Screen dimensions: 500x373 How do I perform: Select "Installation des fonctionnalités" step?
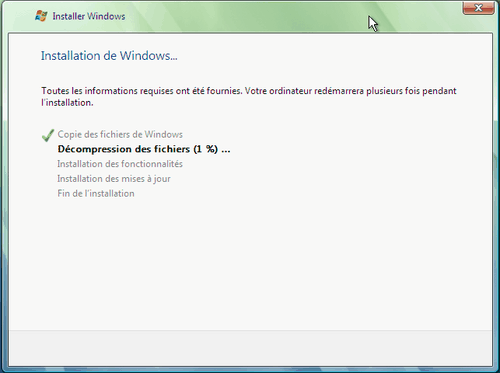click(120, 164)
